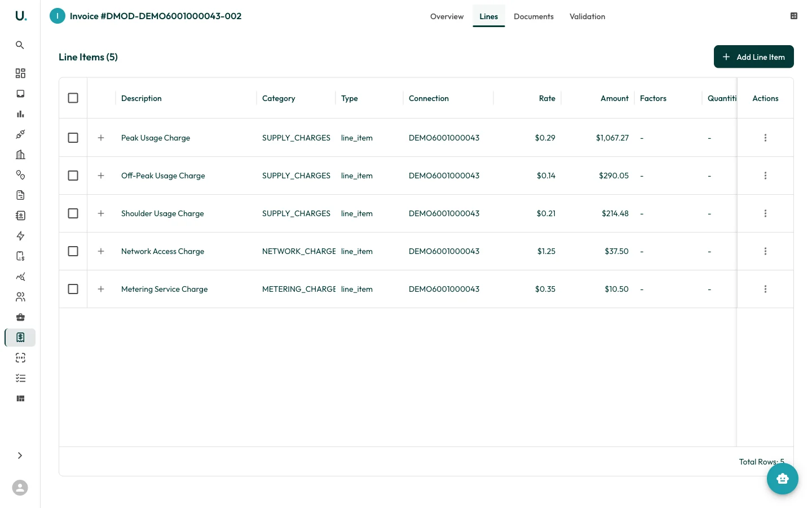Open actions menu for Shoulder Usage Charge
The width and height of the screenshot is (812, 508).
click(765, 213)
